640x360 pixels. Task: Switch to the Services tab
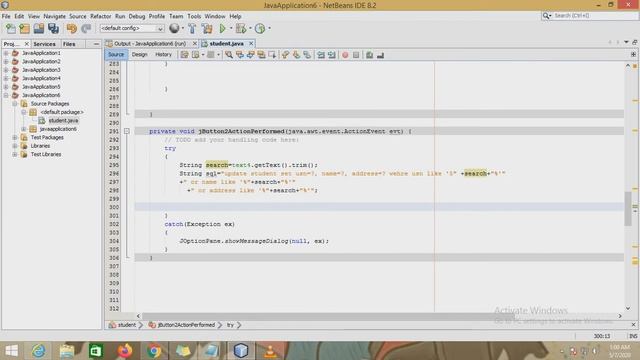click(44, 44)
